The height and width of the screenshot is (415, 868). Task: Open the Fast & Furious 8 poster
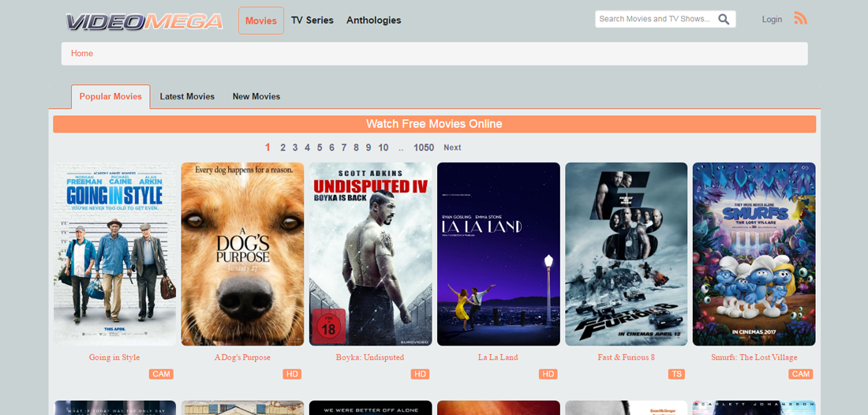626,254
